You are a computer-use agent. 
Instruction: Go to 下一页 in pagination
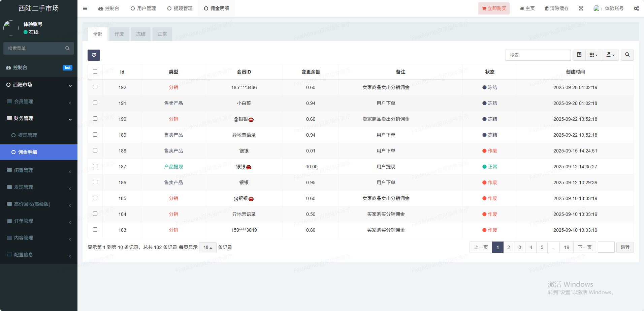click(584, 247)
